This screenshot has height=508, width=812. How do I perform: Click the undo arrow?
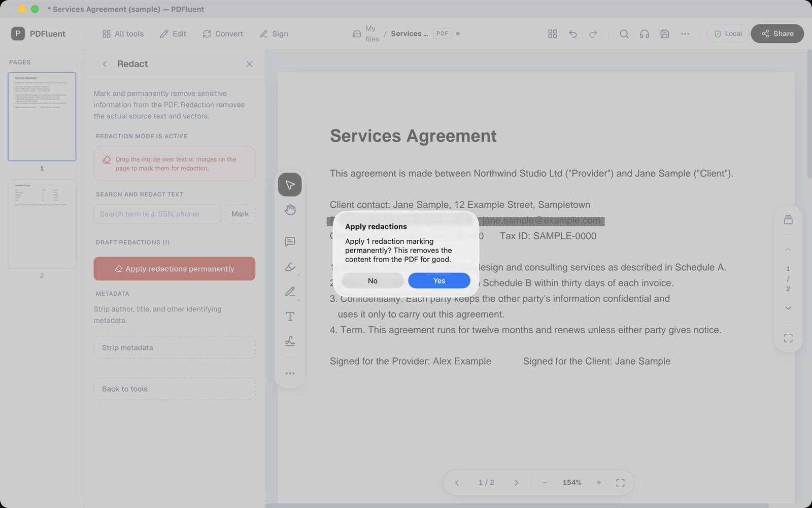tap(573, 34)
